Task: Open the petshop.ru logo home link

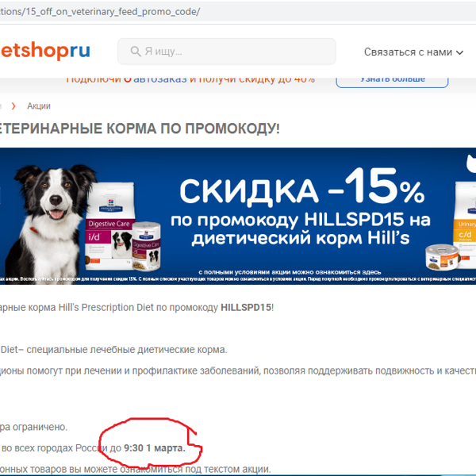Action: pyautogui.click(x=45, y=51)
